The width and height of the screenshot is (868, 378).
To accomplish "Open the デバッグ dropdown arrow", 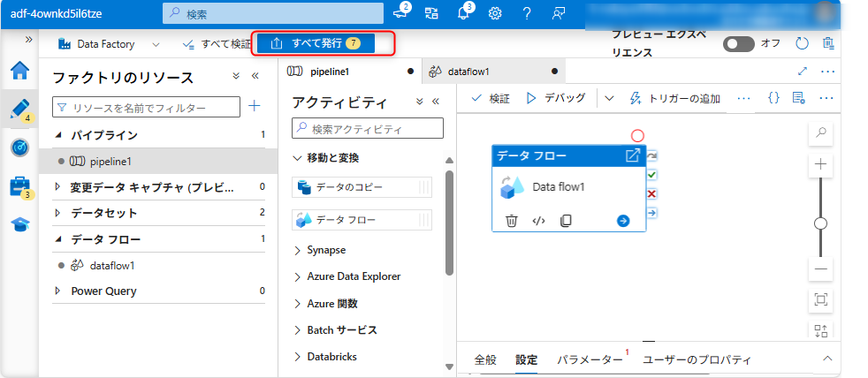I will (x=609, y=99).
